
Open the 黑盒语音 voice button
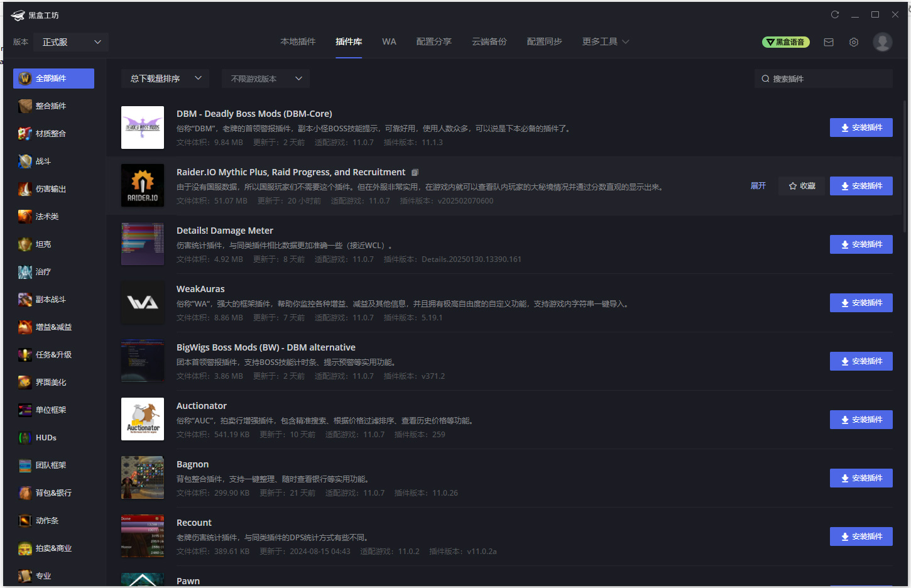pos(786,42)
